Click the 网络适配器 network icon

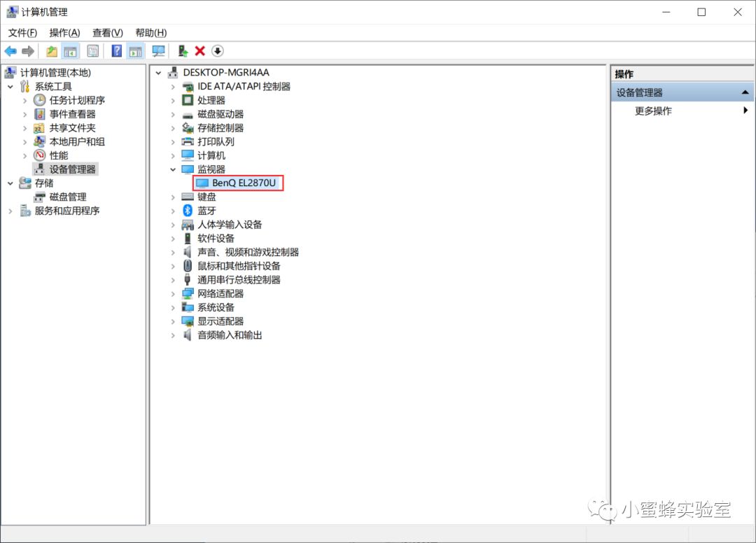click(188, 294)
